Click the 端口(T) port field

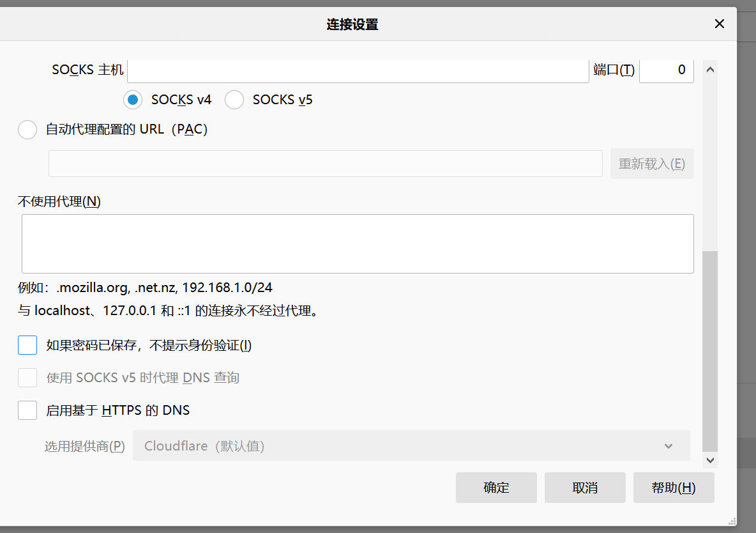point(666,70)
